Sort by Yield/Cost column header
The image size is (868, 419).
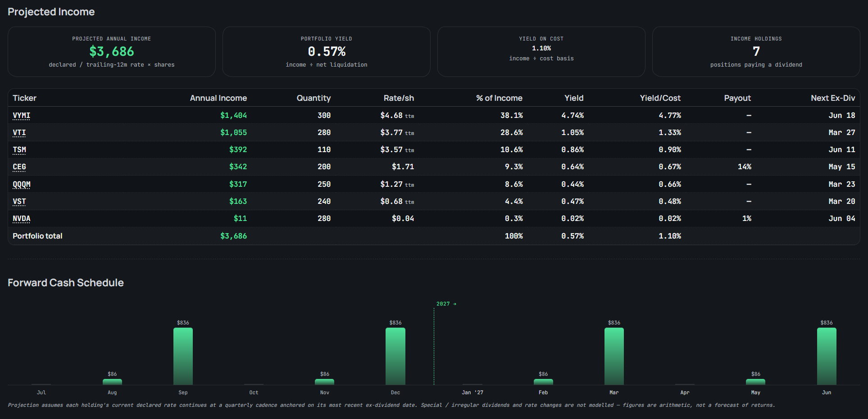click(660, 98)
